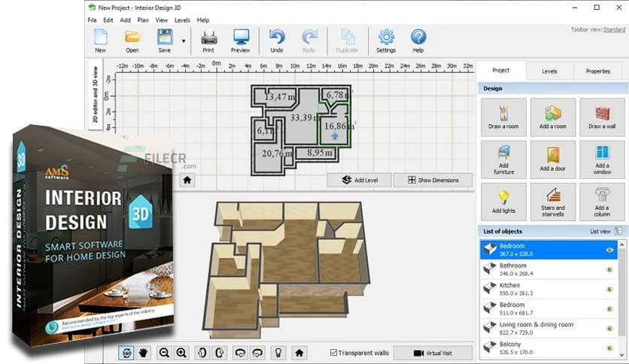The image size is (629, 364).
Task: Switch to the Levels tab
Action: (x=549, y=71)
